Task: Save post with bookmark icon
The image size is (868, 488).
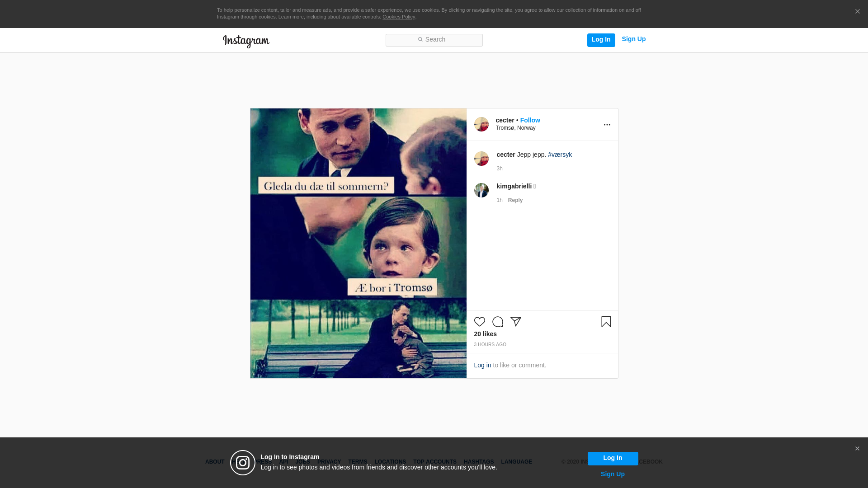Action: pyautogui.click(x=606, y=322)
